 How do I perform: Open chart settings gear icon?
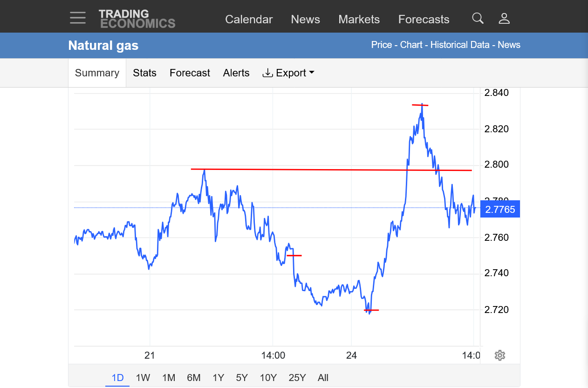click(x=500, y=355)
